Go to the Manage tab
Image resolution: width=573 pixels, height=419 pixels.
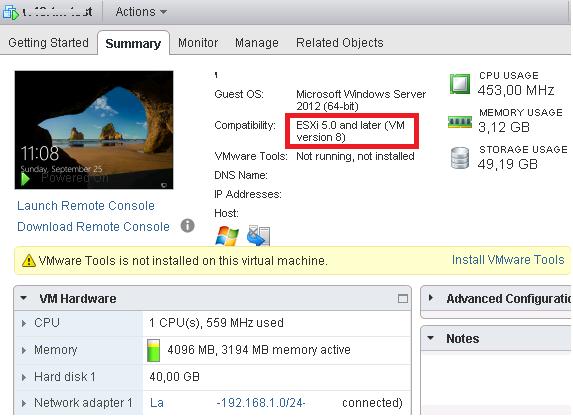click(257, 43)
